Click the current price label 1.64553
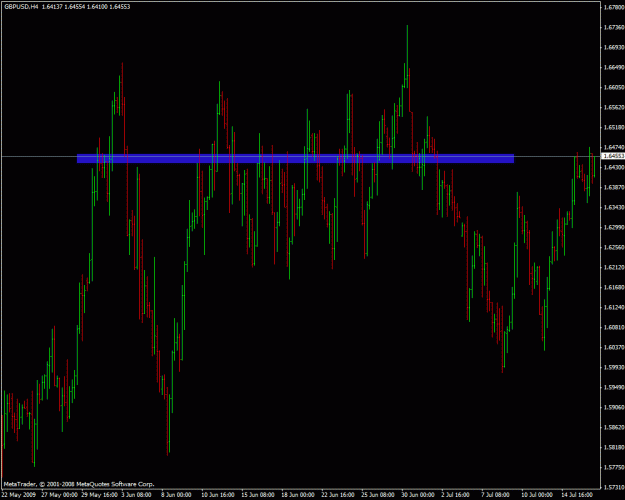Screen dimensions: 625x500 click(614, 156)
